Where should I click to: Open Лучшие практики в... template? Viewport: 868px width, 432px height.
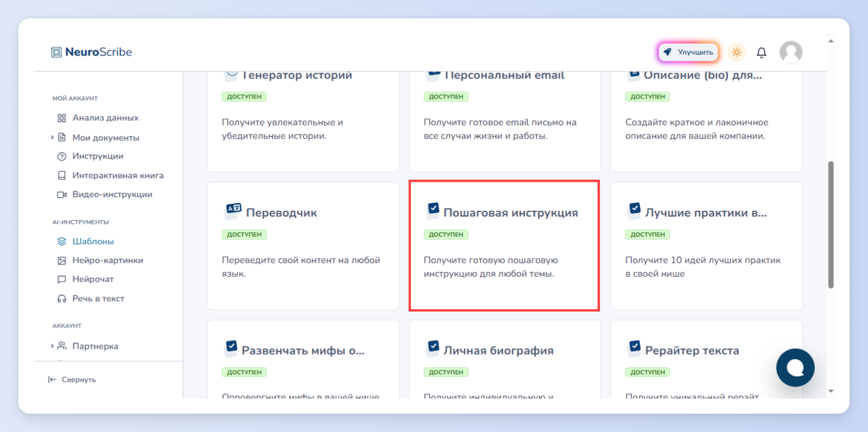coord(706,246)
